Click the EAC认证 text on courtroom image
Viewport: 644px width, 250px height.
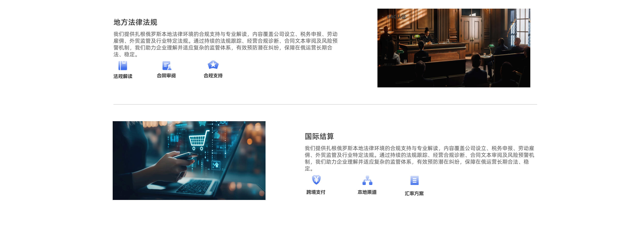[x=396, y=17]
